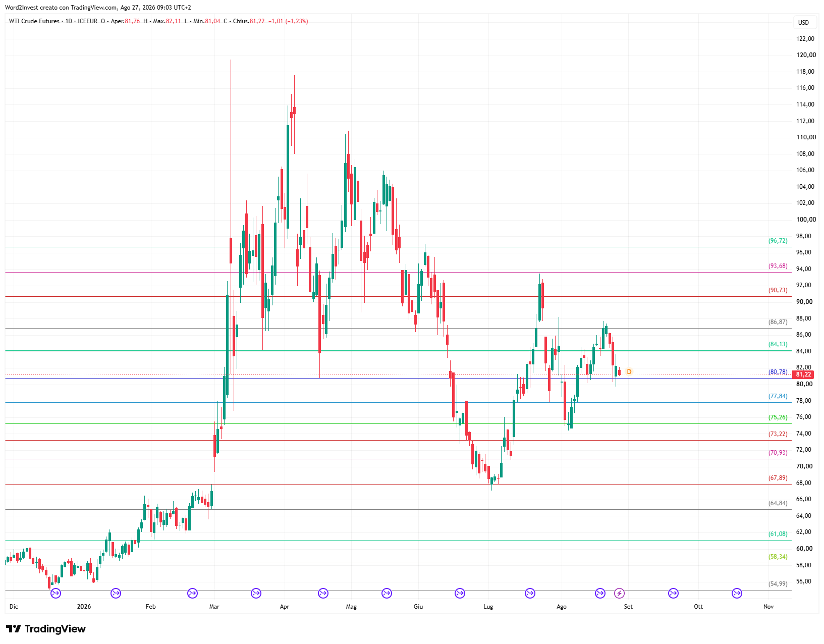Open the contract-switch marker between Giu and Lug

(x=460, y=593)
